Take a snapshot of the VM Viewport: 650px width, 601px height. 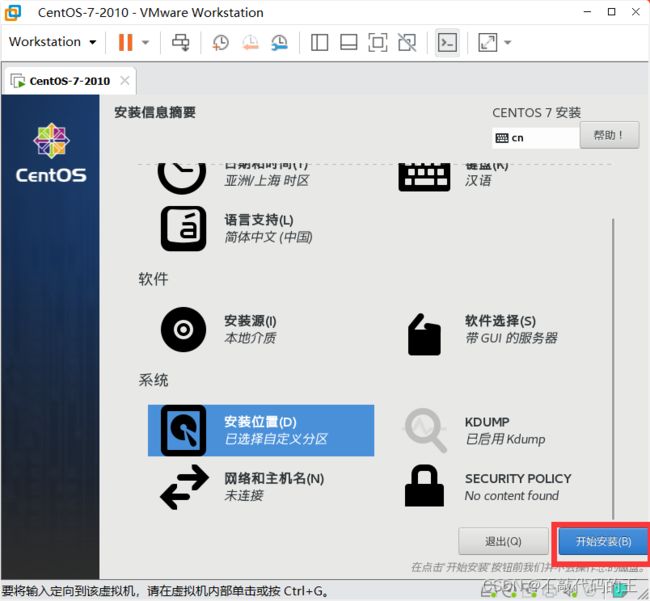[x=221, y=42]
